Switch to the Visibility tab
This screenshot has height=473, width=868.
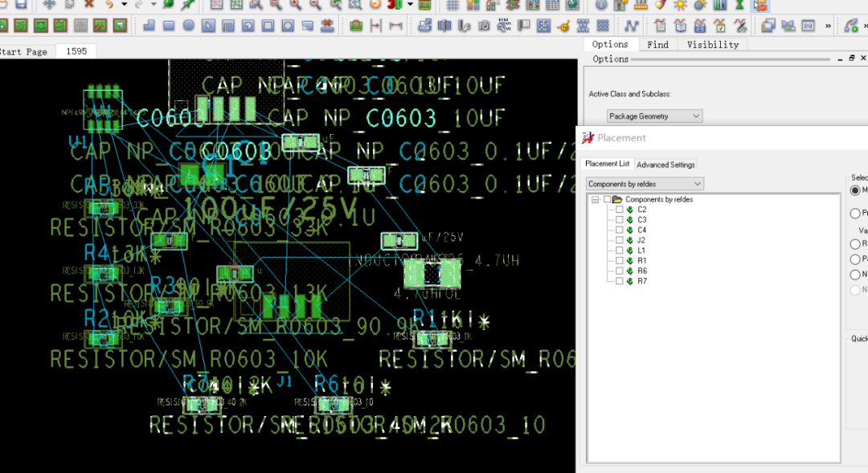coord(713,45)
